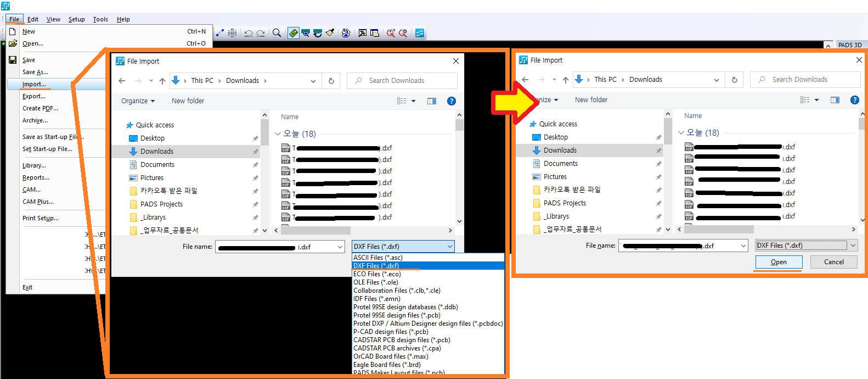Open DXF Files type dropdown in right dialog
The height and width of the screenshot is (379, 868).
coord(853,246)
